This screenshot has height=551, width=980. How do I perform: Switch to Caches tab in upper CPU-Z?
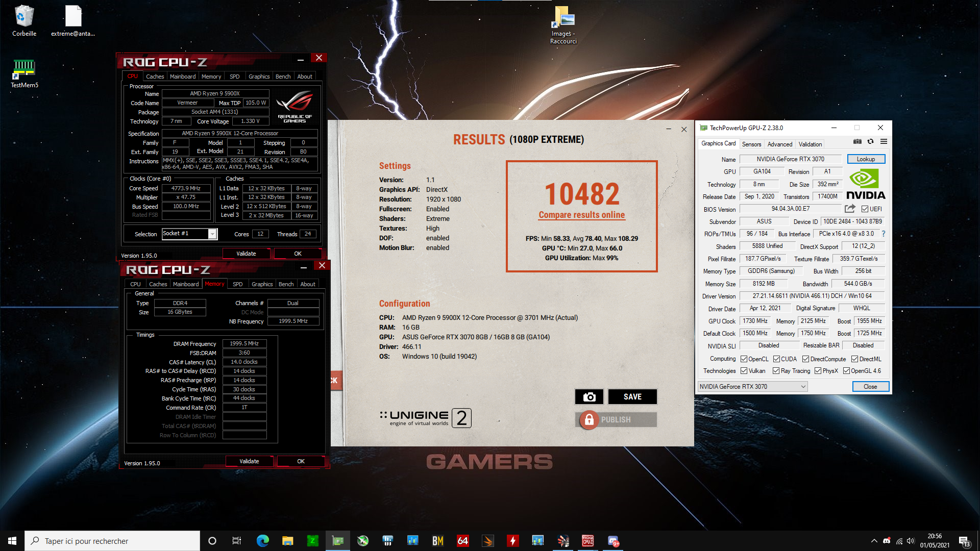coord(155,77)
